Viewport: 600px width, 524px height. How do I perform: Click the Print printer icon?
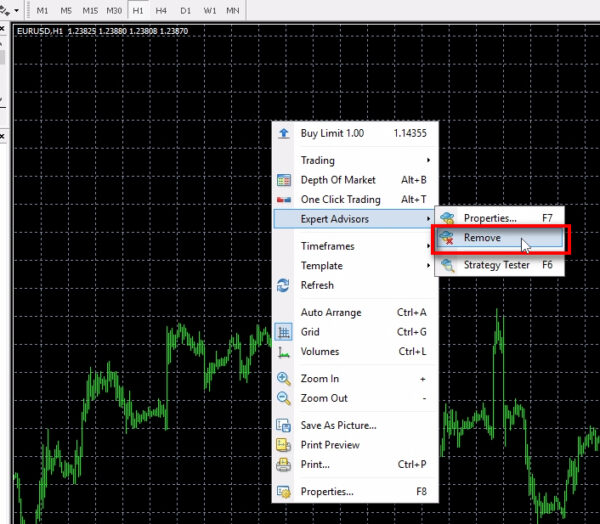tap(284, 465)
